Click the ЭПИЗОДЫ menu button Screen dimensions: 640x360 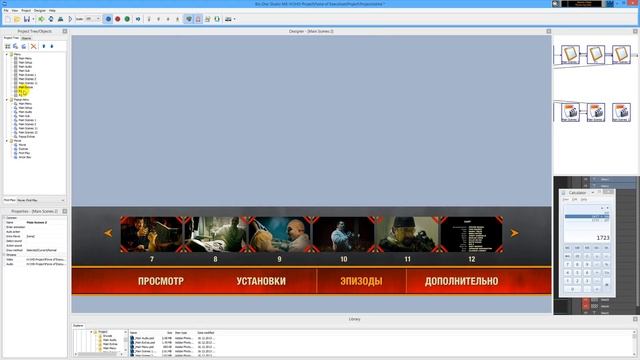click(361, 281)
